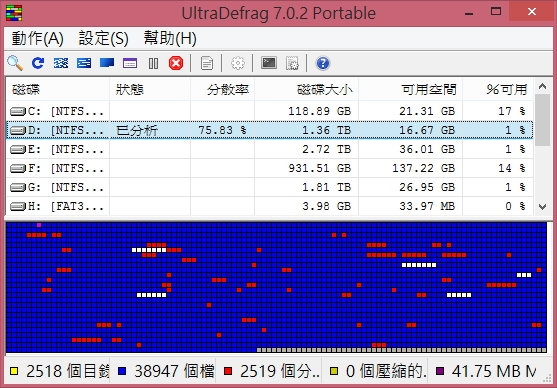Select drive D: [NTFS...] row
This screenshot has height=388, width=557.
pos(270,130)
